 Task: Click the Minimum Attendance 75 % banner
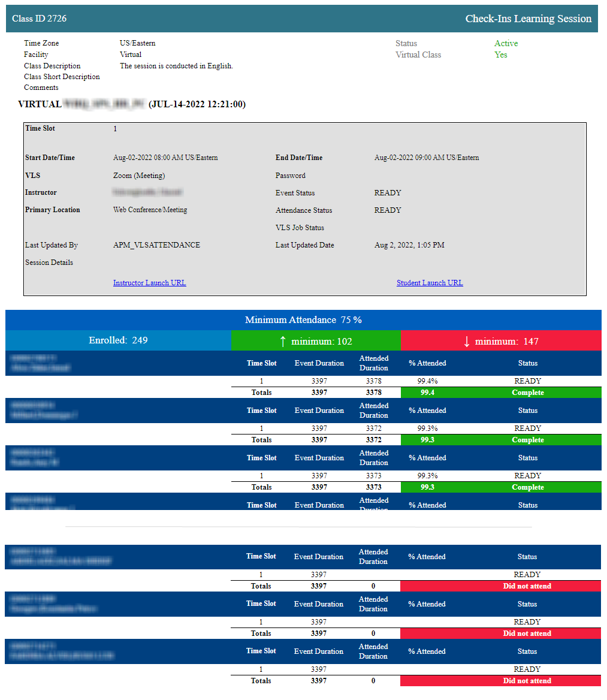coord(303,320)
